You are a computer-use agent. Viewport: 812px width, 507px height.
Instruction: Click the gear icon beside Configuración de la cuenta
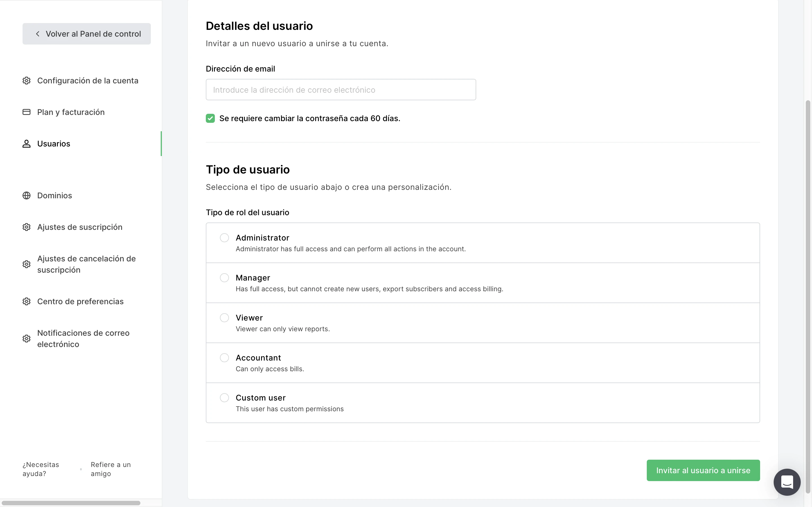[27, 81]
